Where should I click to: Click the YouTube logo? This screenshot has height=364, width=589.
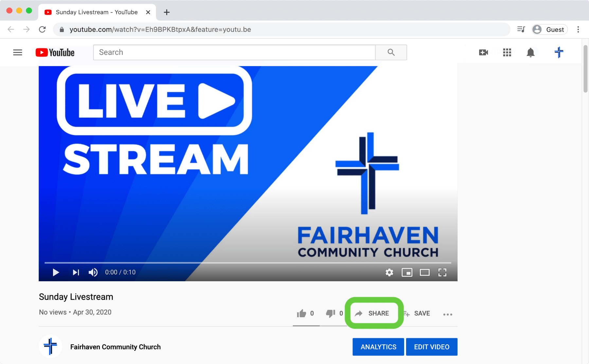55,52
